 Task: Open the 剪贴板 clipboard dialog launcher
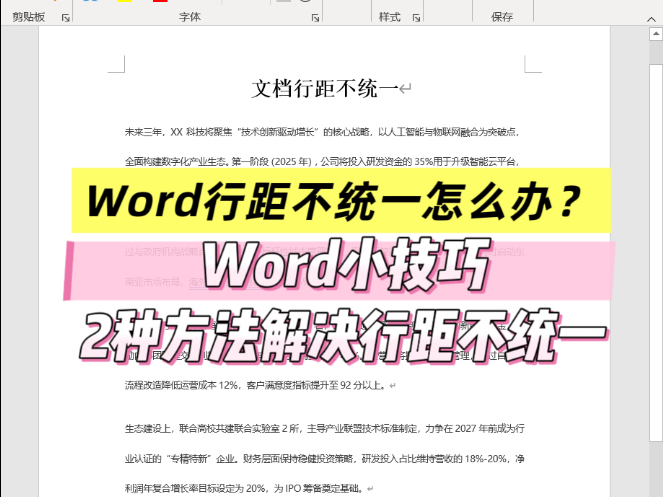pos(66,18)
